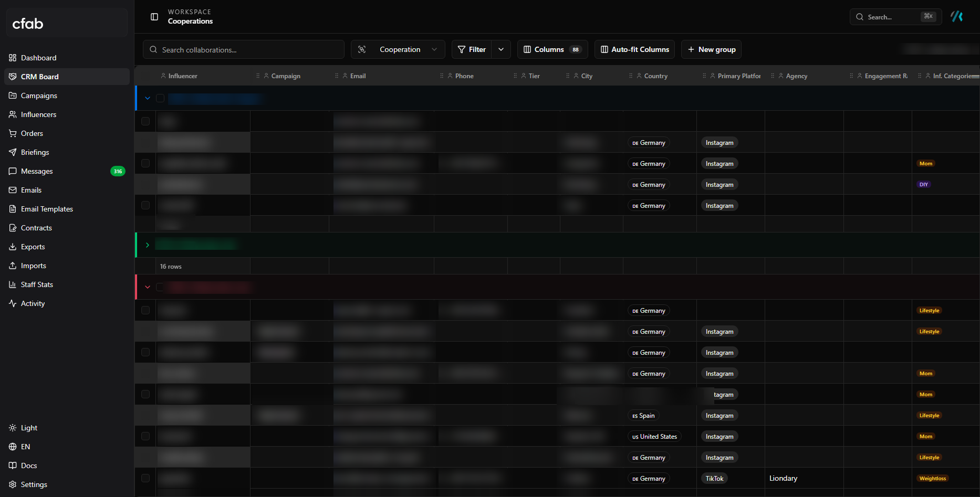
Task: Open the Cooperation view dropdown
Action: [398, 49]
